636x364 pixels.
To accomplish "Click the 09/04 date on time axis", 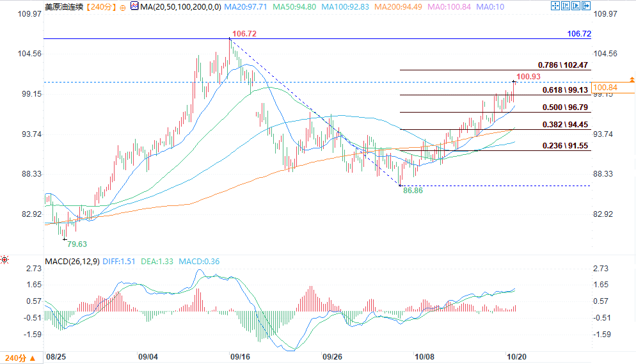I will coord(148,357).
